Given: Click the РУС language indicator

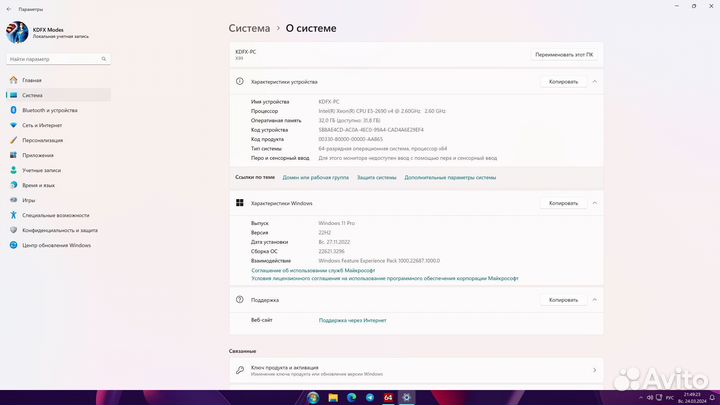Looking at the screenshot, I should [x=669, y=398].
